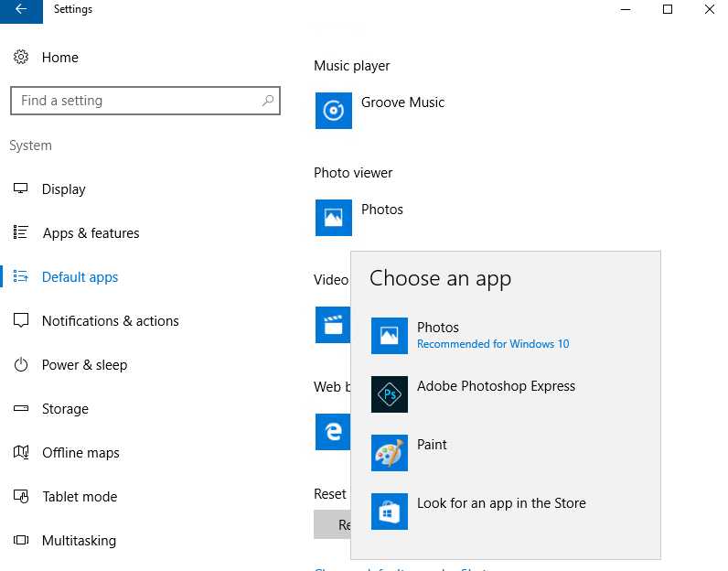Click the Microsoft Edge browser icon
This screenshot has width=728, height=571.
tap(333, 431)
